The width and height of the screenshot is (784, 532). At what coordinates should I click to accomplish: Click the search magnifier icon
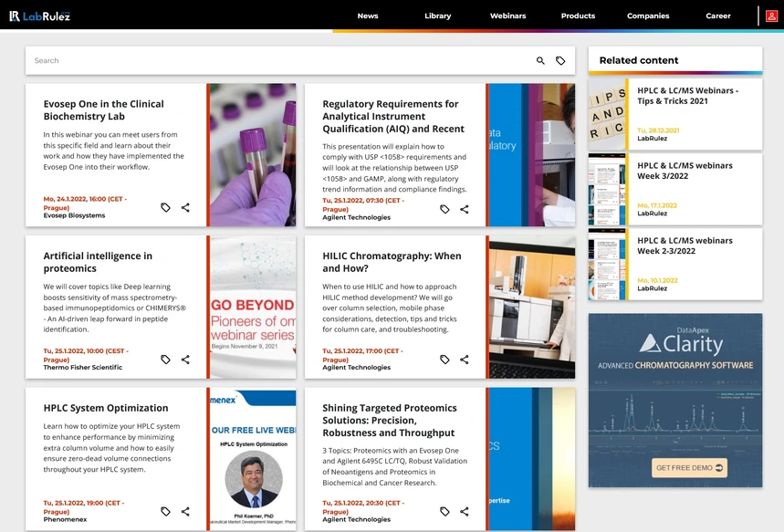540,60
